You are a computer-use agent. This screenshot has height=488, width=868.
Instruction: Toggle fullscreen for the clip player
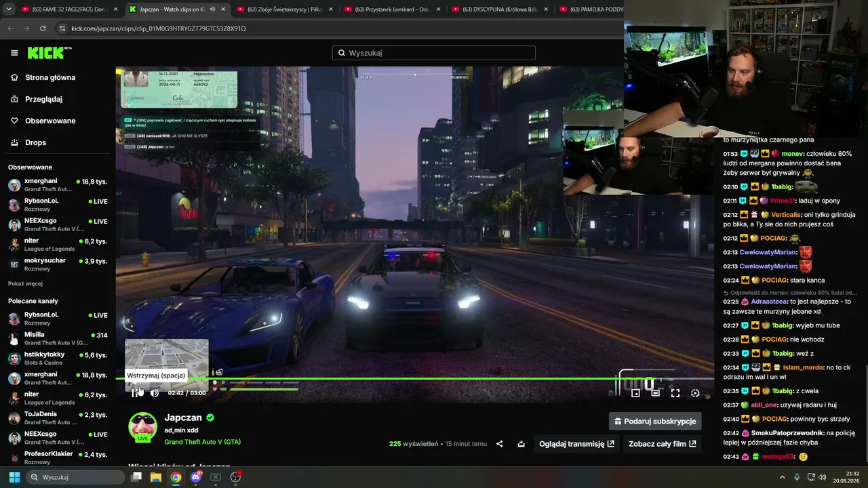tap(675, 392)
